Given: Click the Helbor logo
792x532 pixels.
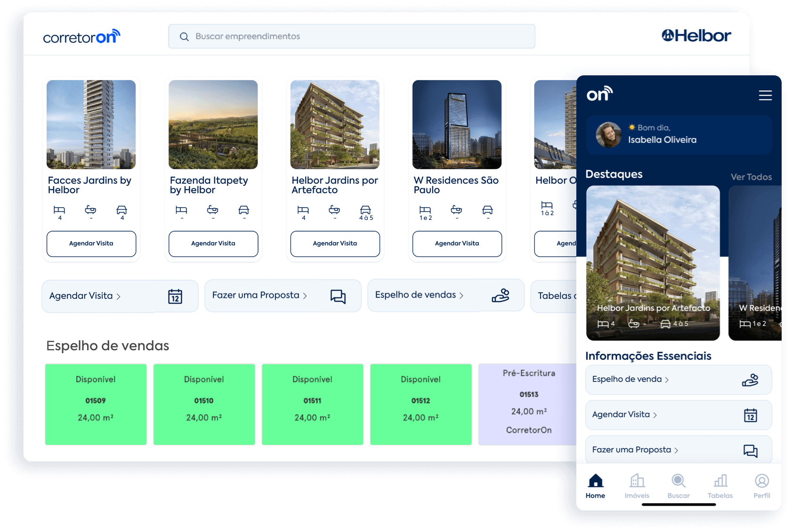Looking at the screenshot, I should pyautogui.click(x=696, y=36).
